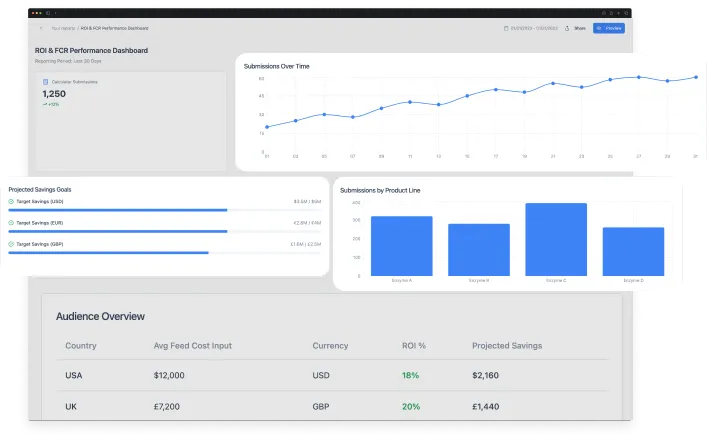Select the Enzyme A bar in chart
Image resolution: width=707 pixels, height=439 pixels.
click(401, 245)
